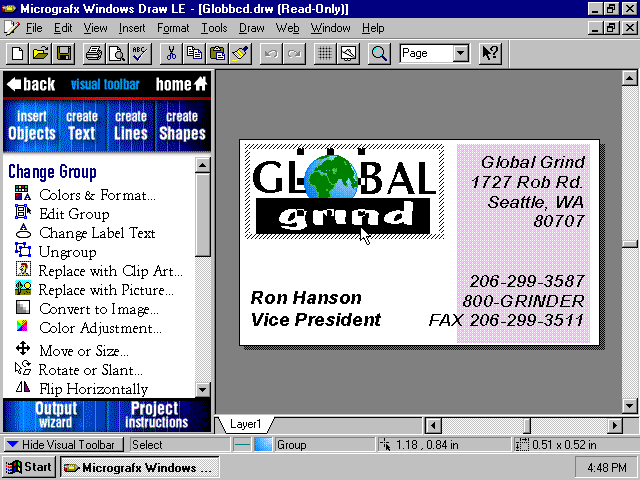Screen dimensions: 640x480
Task: Open the Tools menu
Action: pyautogui.click(x=214, y=28)
